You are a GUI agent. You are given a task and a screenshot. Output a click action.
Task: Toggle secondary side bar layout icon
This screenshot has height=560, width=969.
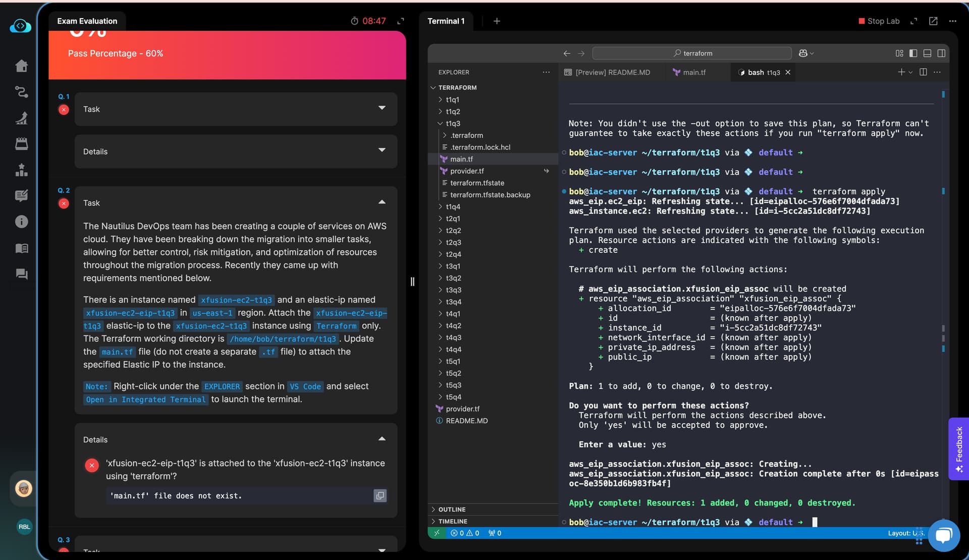coord(941,53)
